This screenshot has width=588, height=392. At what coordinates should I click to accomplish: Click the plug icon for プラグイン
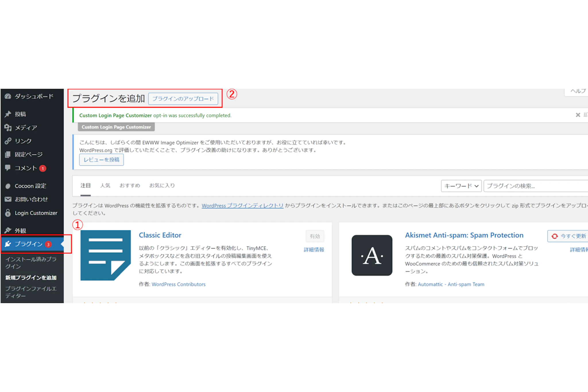(8, 244)
